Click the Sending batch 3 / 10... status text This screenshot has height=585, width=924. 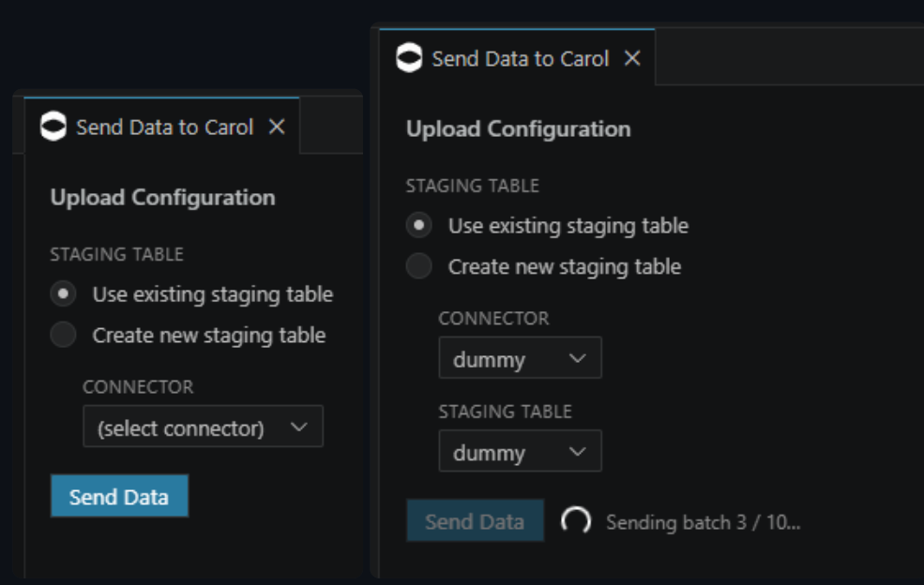click(703, 522)
